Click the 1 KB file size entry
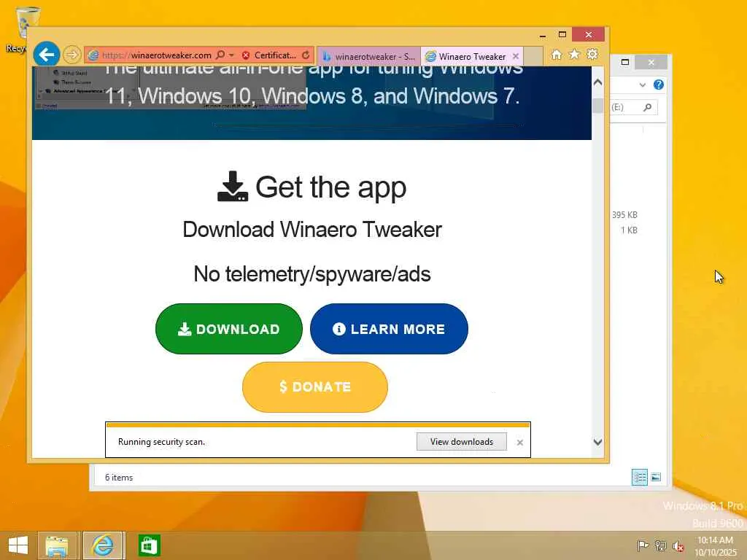The width and height of the screenshot is (747, 560). pos(629,230)
